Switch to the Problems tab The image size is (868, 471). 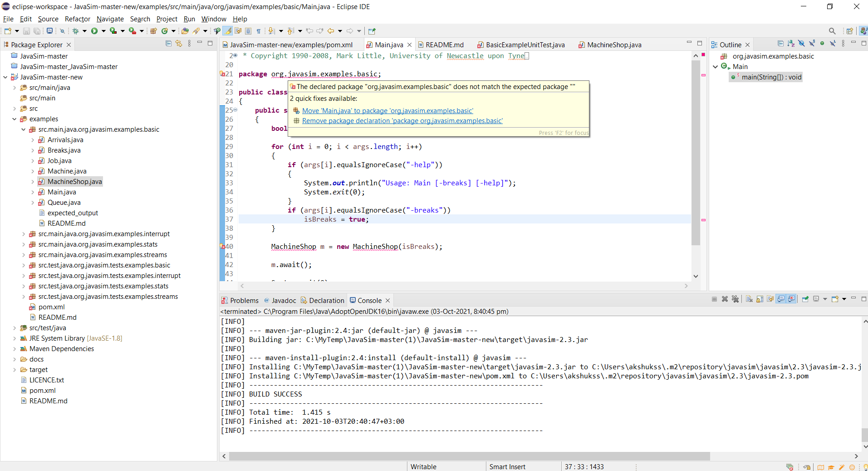(240, 301)
